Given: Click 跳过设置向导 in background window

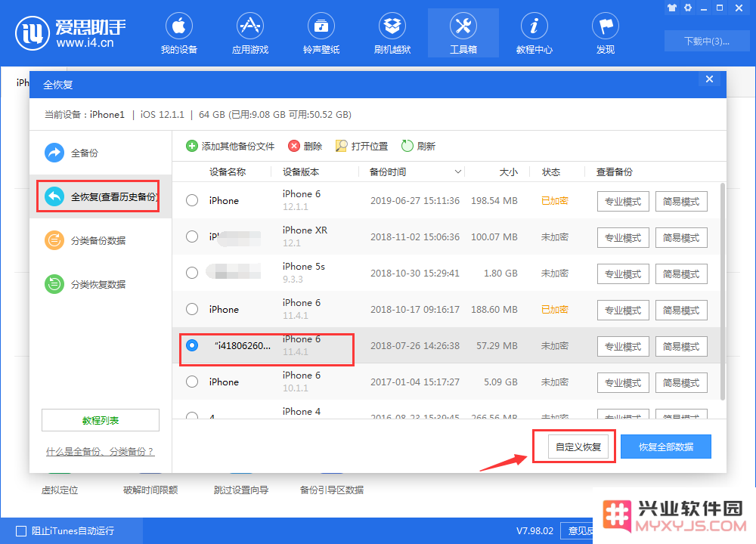Looking at the screenshot, I should tap(241, 490).
